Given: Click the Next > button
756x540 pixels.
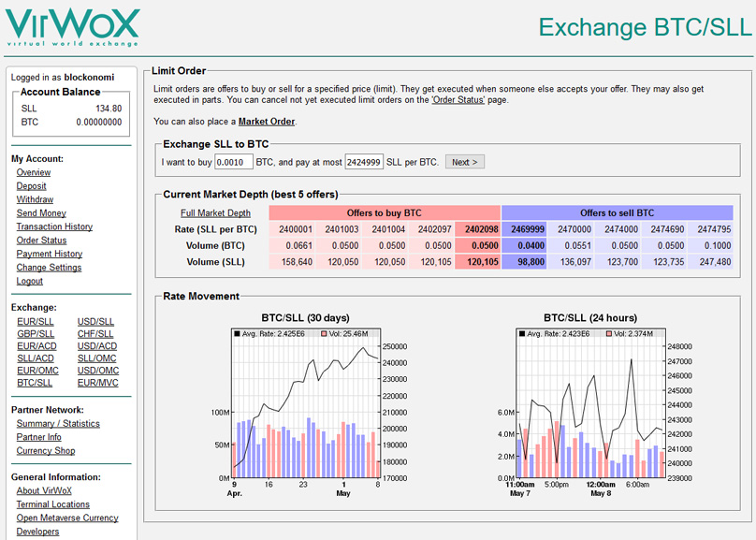Looking at the screenshot, I should click(465, 162).
